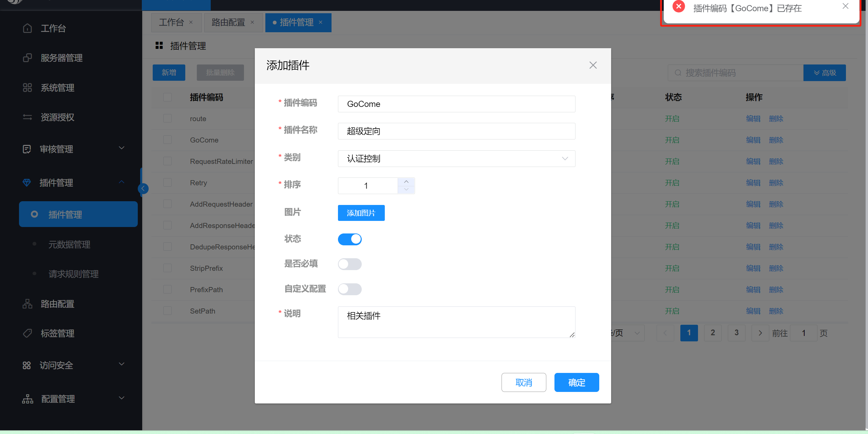The width and height of the screenshot is (868, 434).
Task: Go to the next page arrow
Action: (760, 333)
